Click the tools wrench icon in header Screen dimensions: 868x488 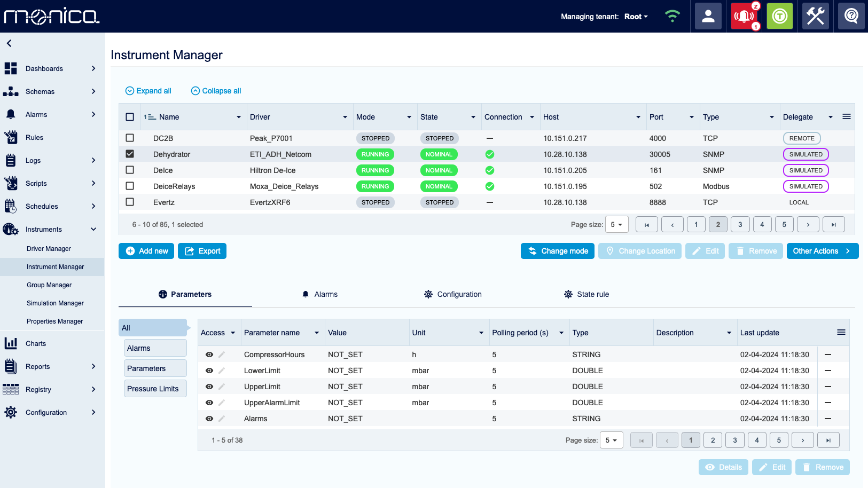(x=815, y=16)
